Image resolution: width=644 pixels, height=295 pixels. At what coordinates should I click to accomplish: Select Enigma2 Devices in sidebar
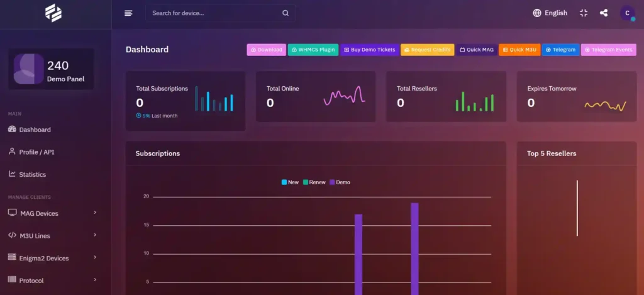pyautogui.click(x=44, y=259)
